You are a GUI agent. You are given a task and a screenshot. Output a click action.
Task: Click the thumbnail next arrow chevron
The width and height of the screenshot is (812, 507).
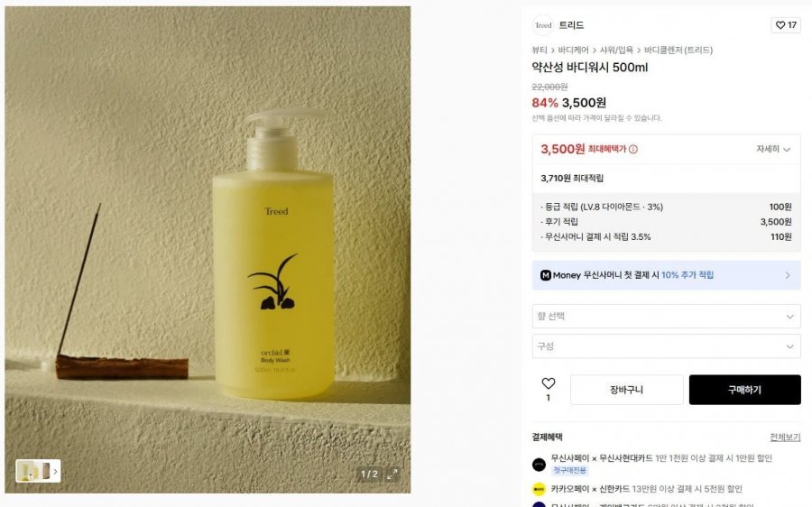pos(55,471)
